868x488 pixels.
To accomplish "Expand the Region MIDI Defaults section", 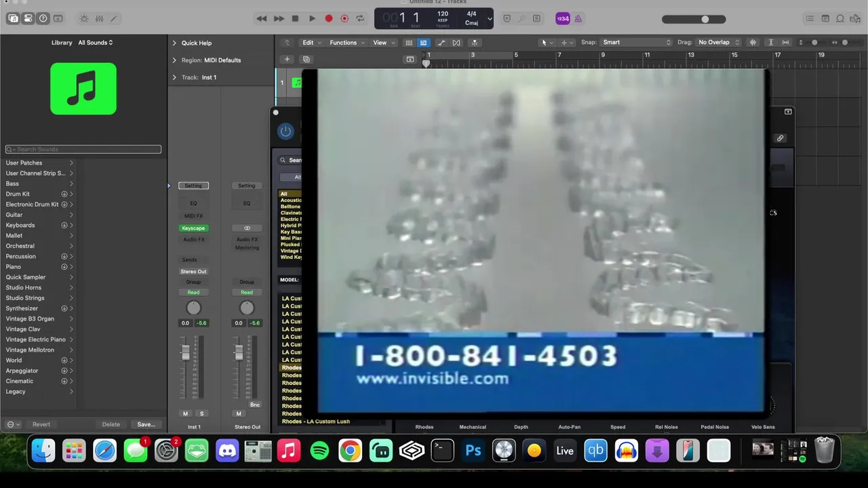I will coord(174,60).
